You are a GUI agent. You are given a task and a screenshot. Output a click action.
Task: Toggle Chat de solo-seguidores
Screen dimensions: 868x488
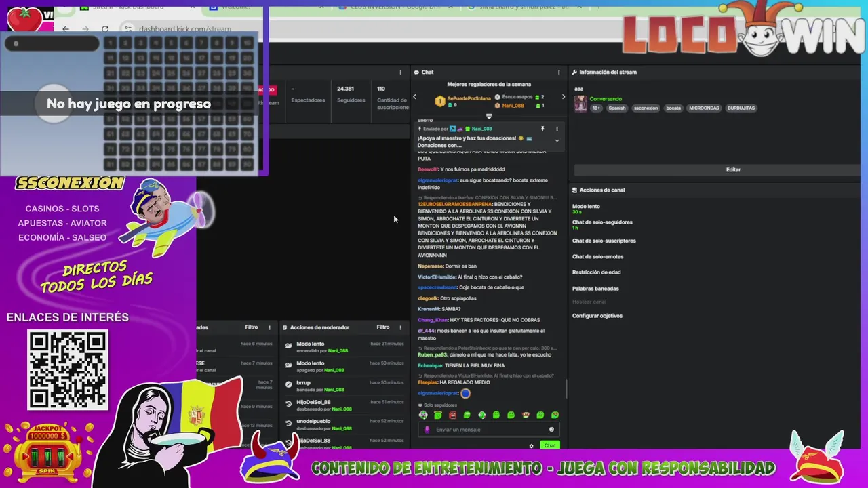[602, 222]
